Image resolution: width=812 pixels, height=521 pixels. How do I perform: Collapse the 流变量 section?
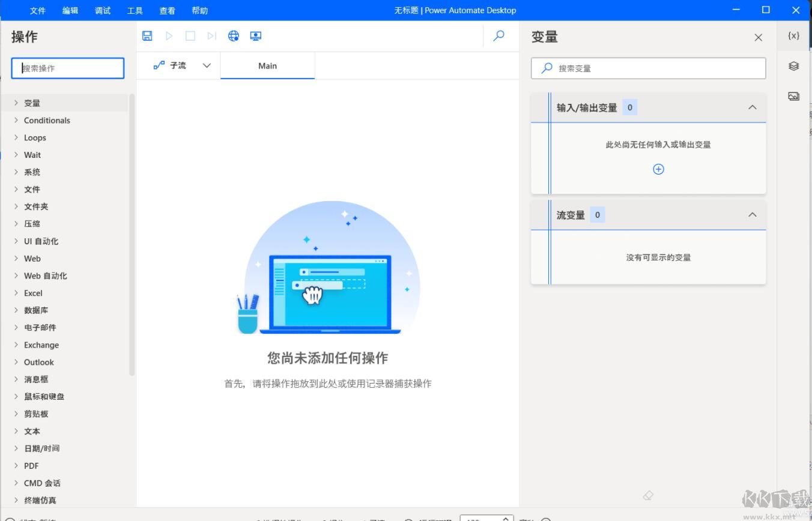(753, 214)
